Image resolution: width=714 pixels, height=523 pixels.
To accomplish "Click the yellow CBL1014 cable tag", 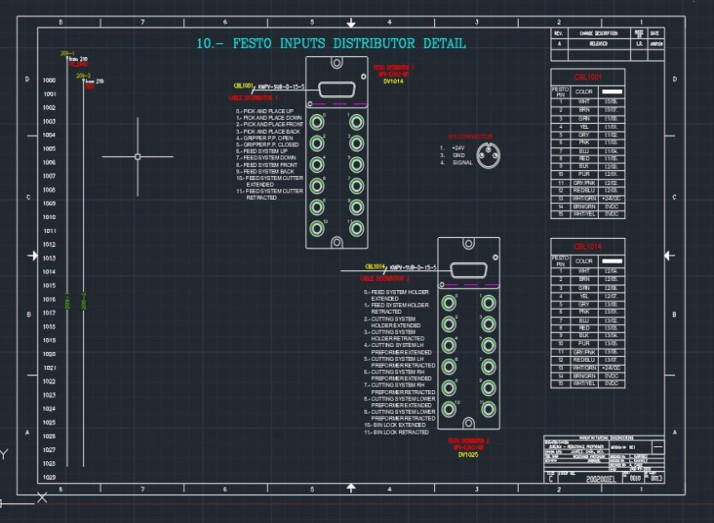I will point(375,267).
